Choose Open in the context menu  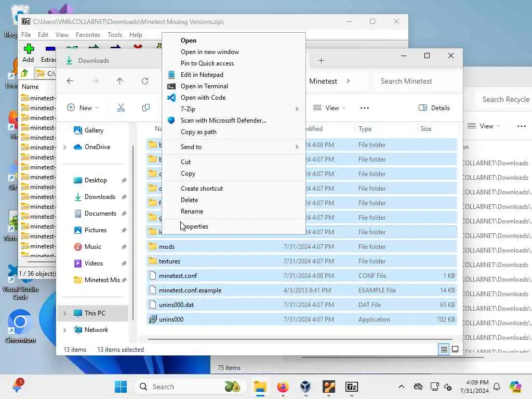tap(188, 41)
